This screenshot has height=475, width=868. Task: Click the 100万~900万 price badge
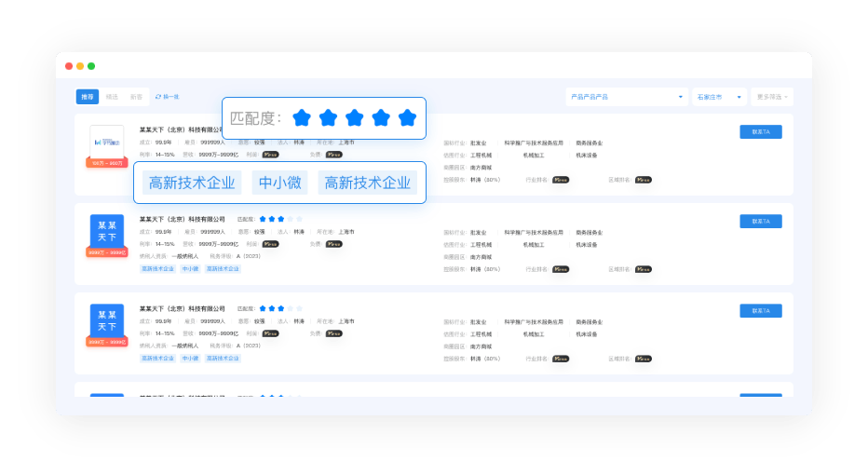coord(107,163)
